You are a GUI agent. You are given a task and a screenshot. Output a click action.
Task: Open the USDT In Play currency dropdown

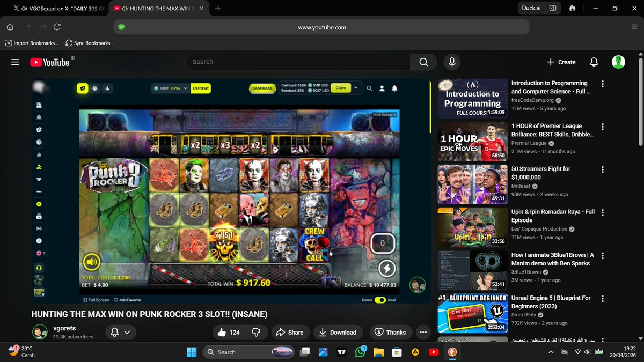(170, 88)
